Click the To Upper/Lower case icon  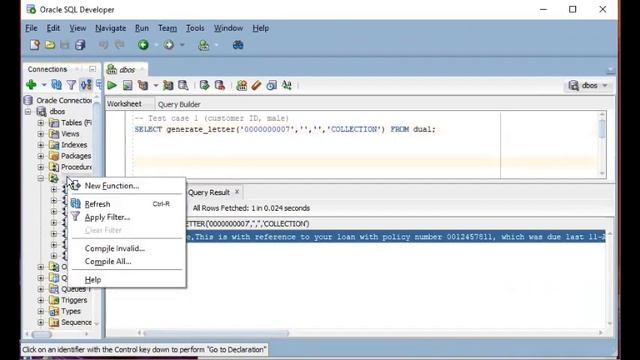tap(287, 85)
